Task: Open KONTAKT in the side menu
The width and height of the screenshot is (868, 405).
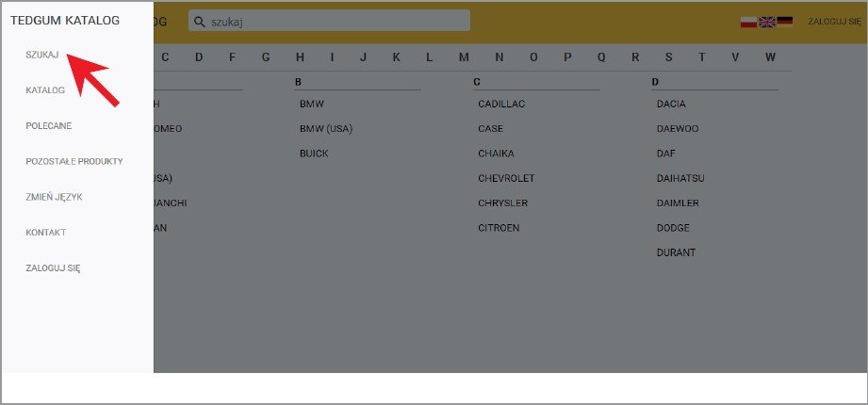Action: pyautogui.click(x=46, y=233)
